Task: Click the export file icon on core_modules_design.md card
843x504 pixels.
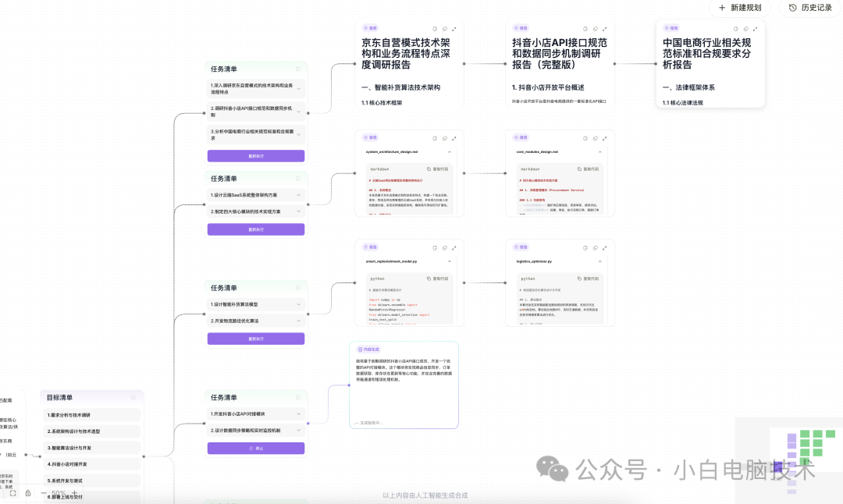Action: [x=585, y=139]
